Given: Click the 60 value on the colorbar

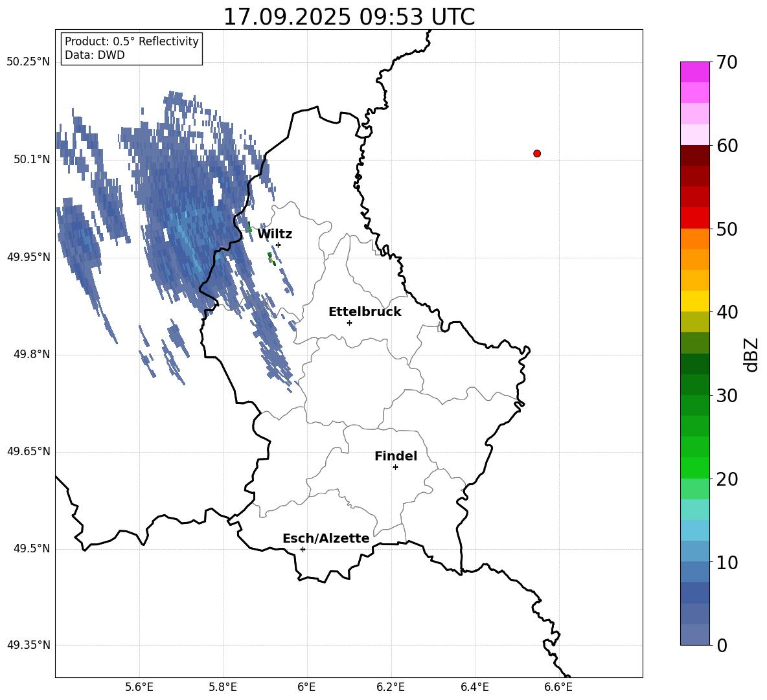Looking at the screenshot, I should (727, 146).
